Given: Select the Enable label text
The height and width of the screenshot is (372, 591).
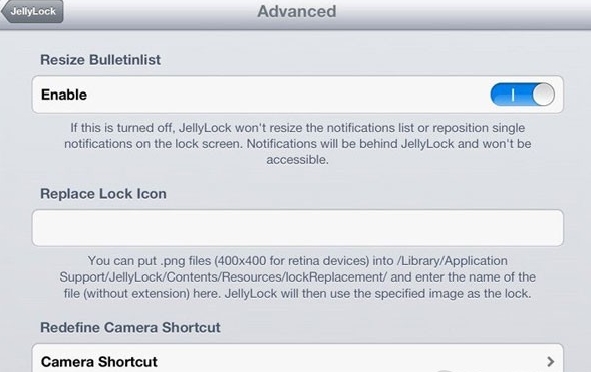Looking at the screenshot, I should (x=64, y=95).
